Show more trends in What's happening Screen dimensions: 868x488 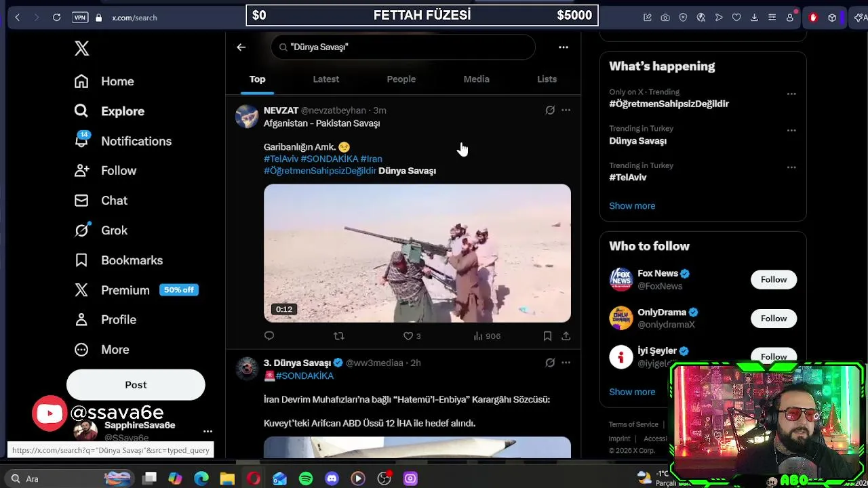(632, 206)
